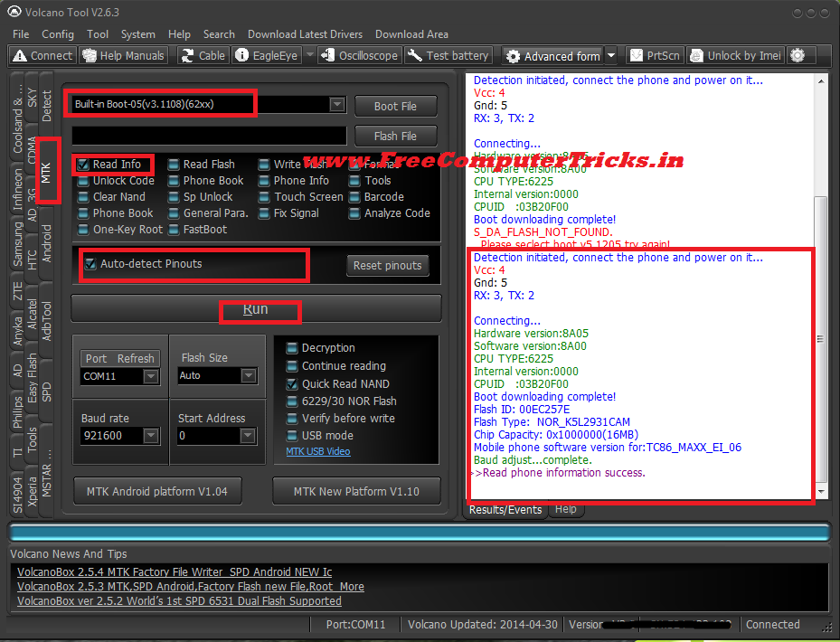840x642 pixels.
Task: Enable the Fix Signal option
Action: 264,213
